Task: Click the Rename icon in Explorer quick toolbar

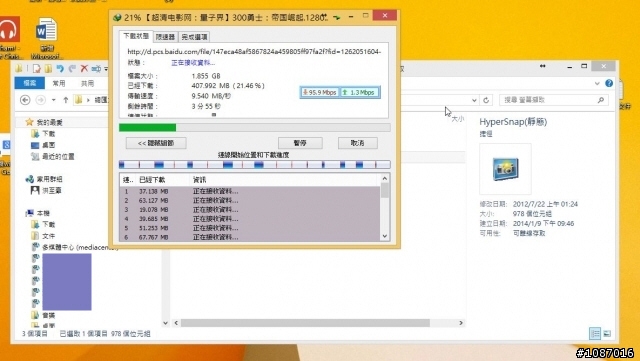Action: click(96, 68)
